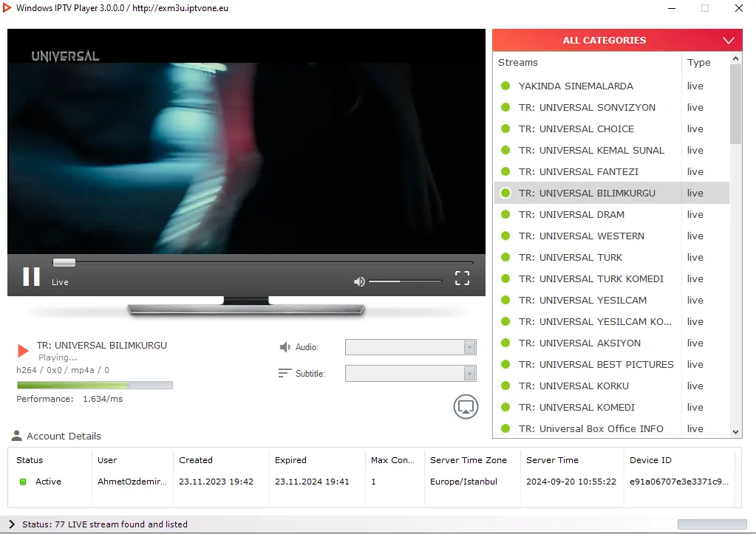Click the app logo in title bar
Image resolution: width=756 pixels, height=534 pixels.
pos(7,7)
